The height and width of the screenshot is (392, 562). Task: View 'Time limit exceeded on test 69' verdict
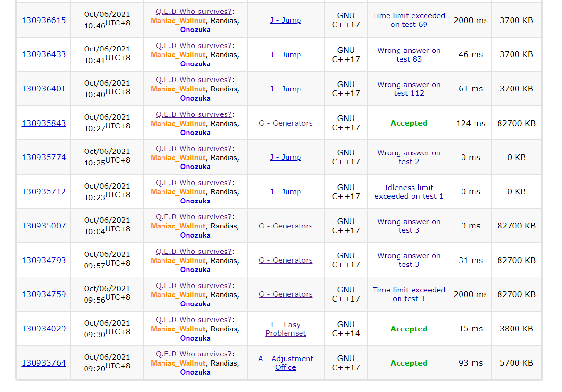(409, 20)
